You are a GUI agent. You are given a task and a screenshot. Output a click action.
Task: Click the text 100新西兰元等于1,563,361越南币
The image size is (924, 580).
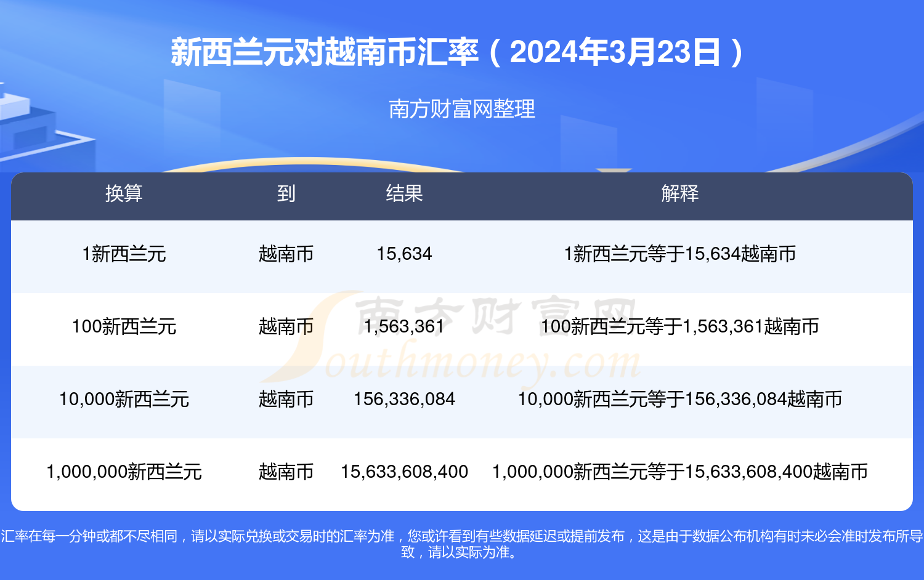(x=680, y=326)
